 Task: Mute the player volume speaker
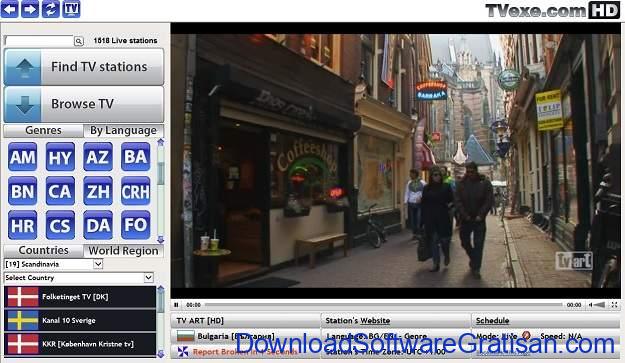point(590,305)
